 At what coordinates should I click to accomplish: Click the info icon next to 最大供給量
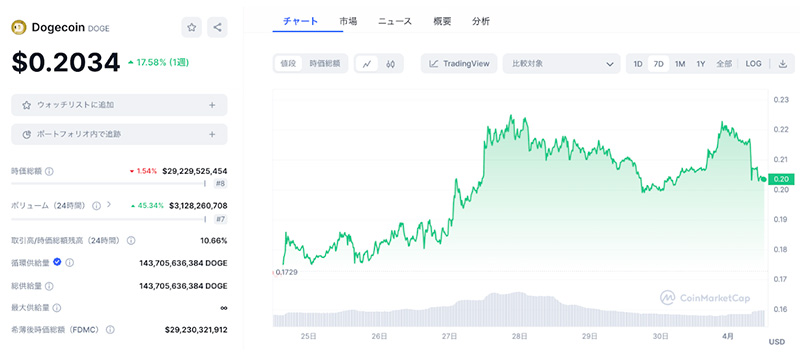click(57, 308)
